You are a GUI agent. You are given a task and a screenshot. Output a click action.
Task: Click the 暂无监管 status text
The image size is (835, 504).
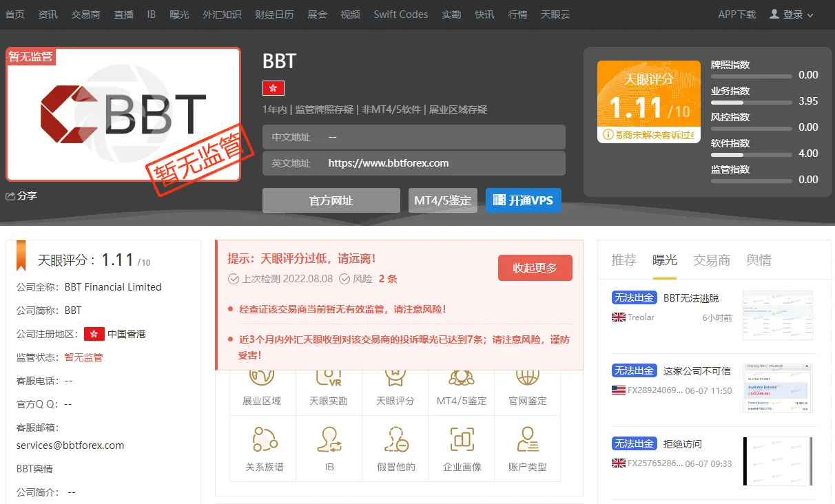(x=83, y=357)
